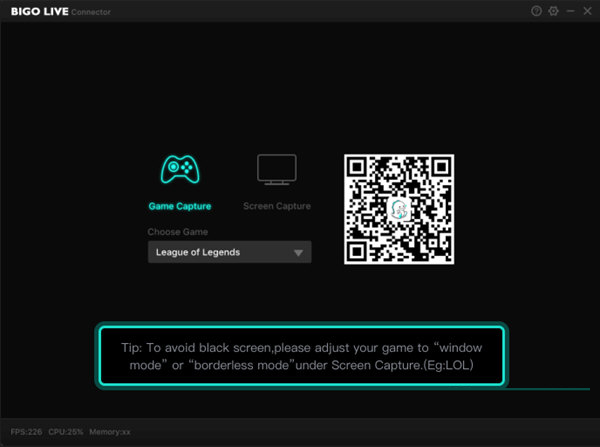Click the BIGO LIVE logo
600x447 pixels.
click(37, 11)
